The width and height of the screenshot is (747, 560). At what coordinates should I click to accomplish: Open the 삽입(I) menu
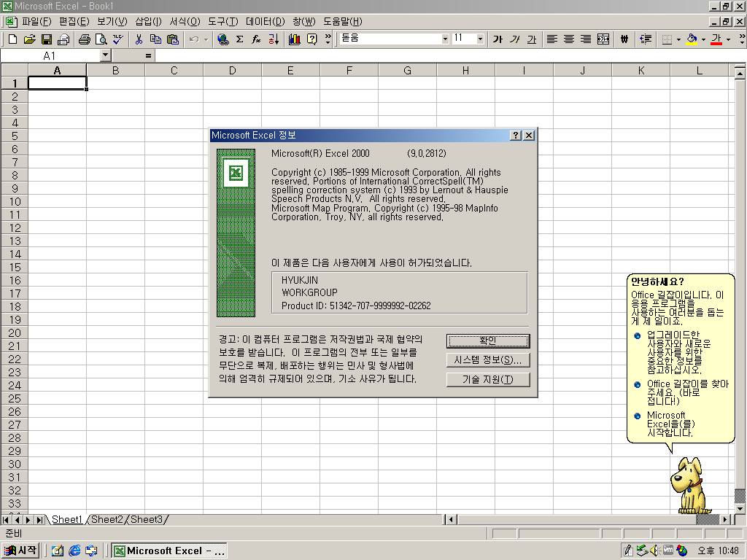148,21
